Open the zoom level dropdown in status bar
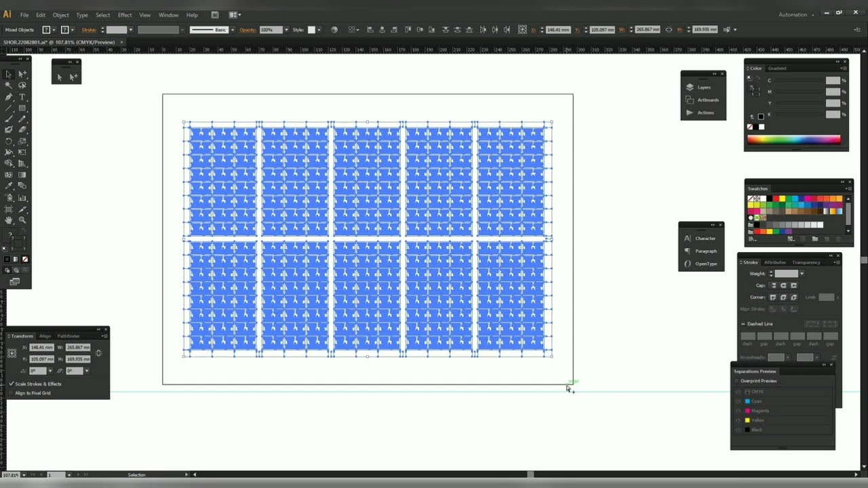The image size is (868, 488). [24, 475]
